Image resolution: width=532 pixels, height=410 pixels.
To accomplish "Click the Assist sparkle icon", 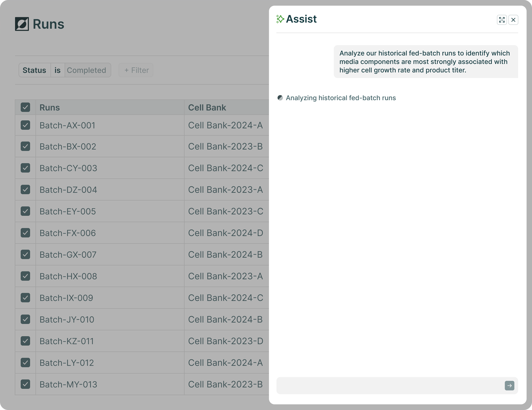I will click(x=280, y=19).
